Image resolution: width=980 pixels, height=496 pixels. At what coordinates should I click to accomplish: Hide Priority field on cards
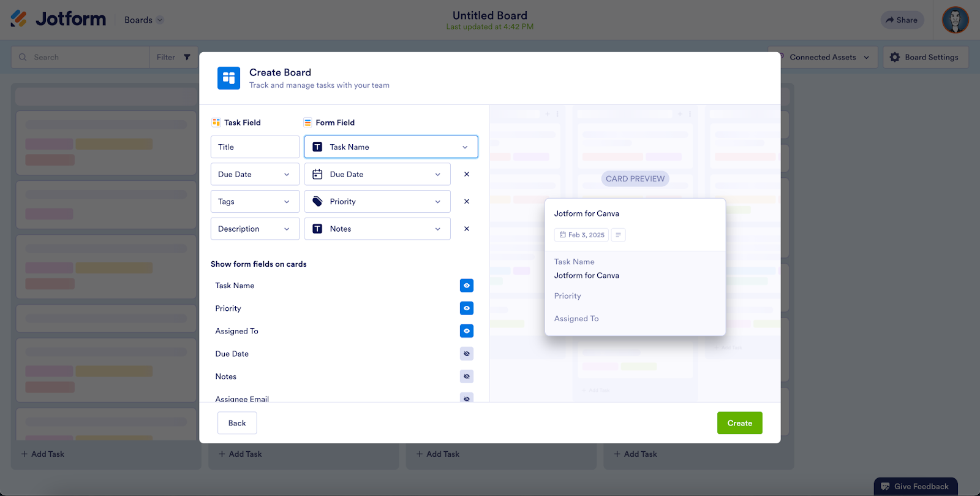pyautogui.click(x=467, y=308)
